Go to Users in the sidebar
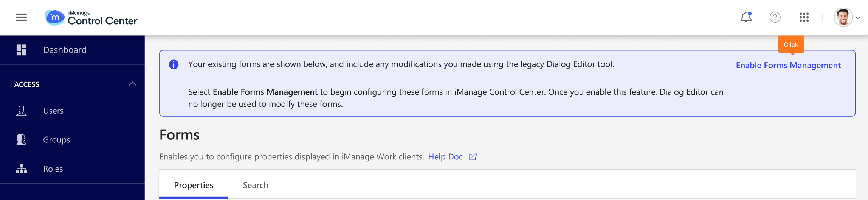The height and width of the screenshot is (200, 868). coord(53,111)
